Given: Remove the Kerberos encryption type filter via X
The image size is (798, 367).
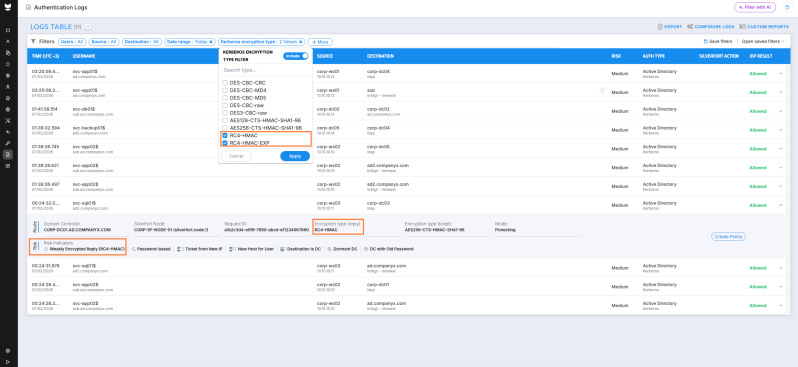Looking at the screenshot, I should [301, 42].
